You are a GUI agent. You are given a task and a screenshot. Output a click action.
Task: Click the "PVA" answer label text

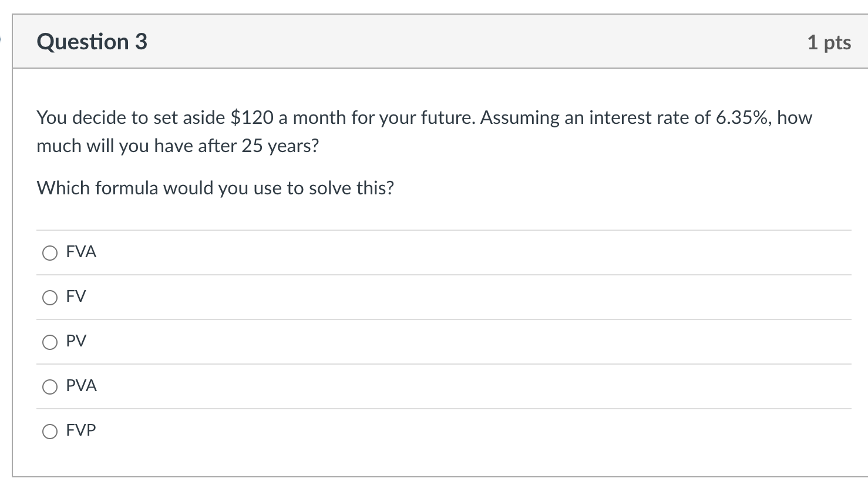81,386
